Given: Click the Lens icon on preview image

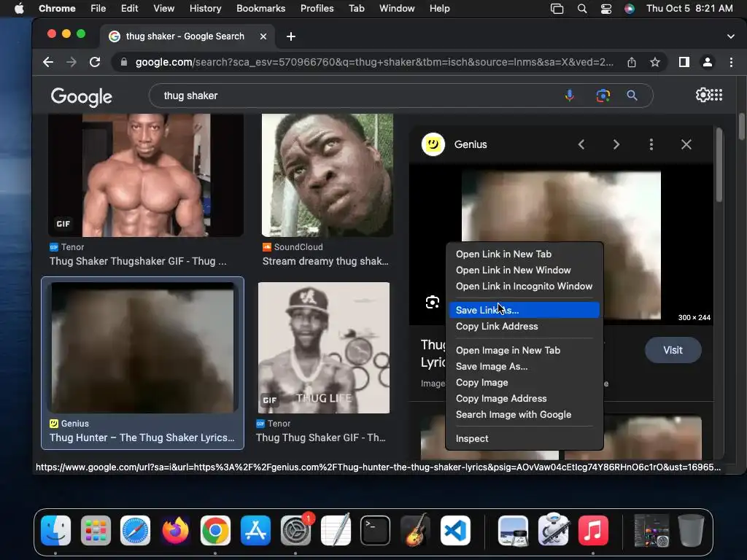Looking at the screenshot, I should tap(433, 302).
